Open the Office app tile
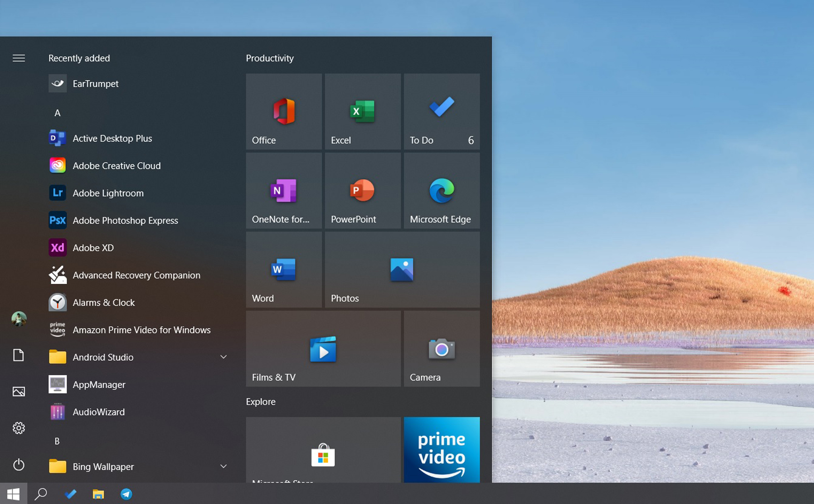Viewport: 814px width, 504px height. coord(284,109)
